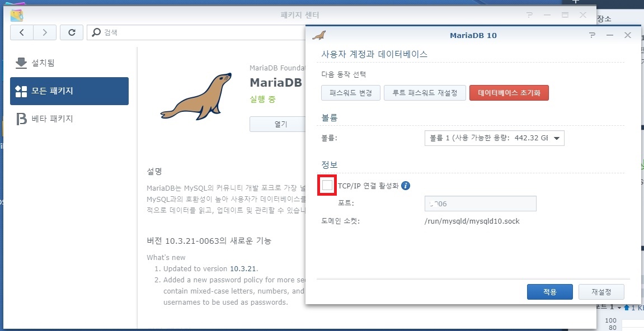Click the 설명 description heading
Viewport: 644px width, 331px height.
tap(154, 171)
